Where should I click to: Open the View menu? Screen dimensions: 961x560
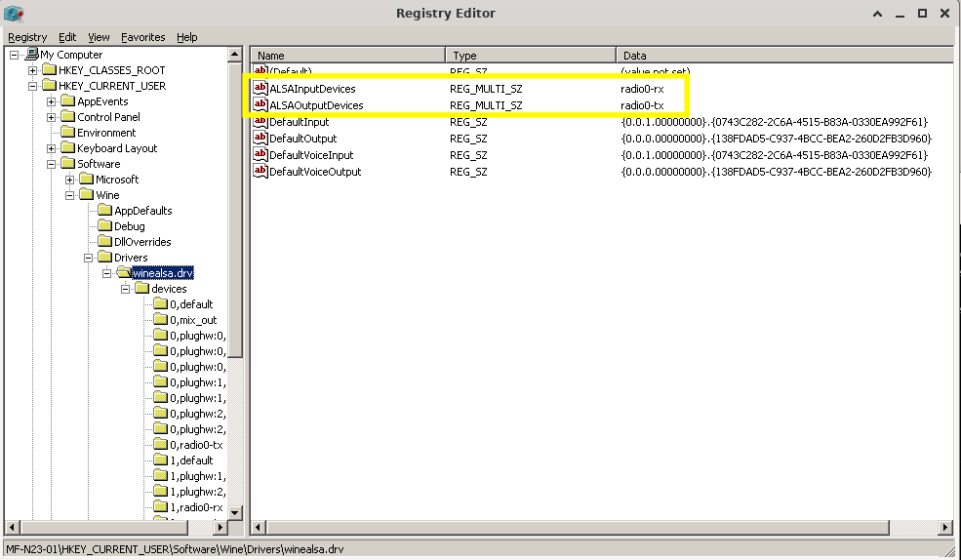[99, 37]
